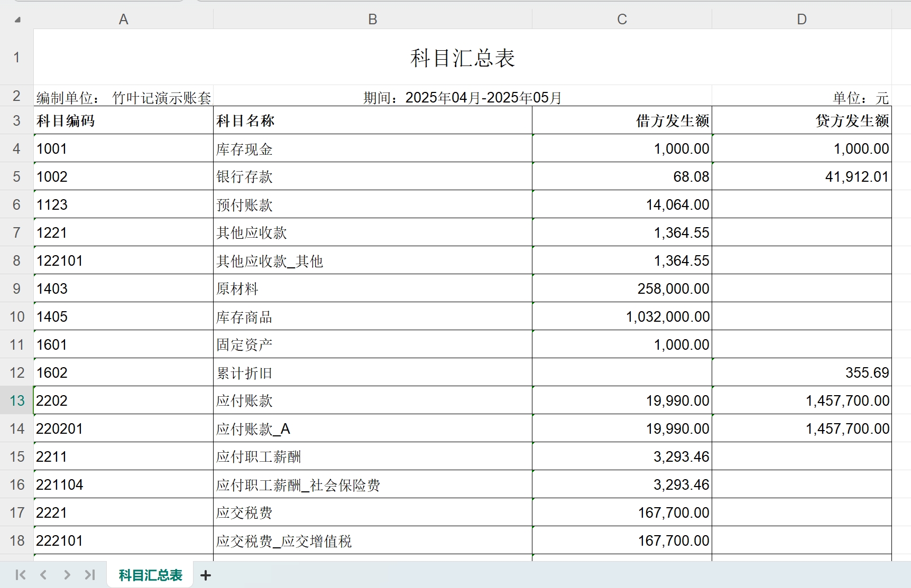
Task: Click the 1,032,000.00 debit amount cell
Action: pos(622,317)
